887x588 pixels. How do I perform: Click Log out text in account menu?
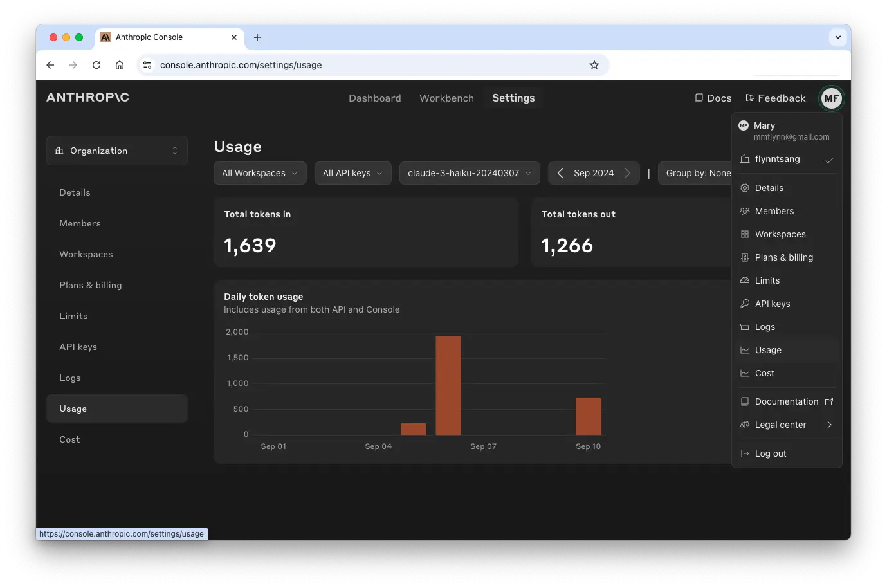771,454
